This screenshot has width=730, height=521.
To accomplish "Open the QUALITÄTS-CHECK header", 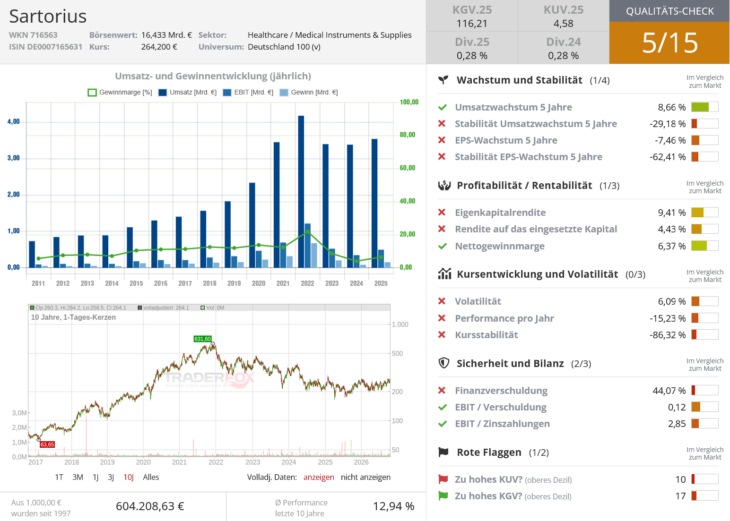I will [669, 11].
